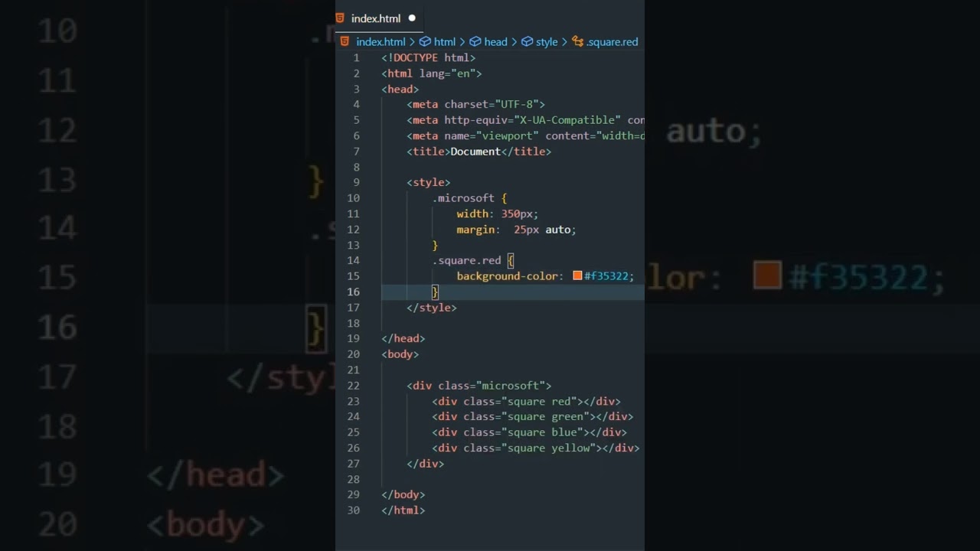980x551 pixels.
Task: Click the background-color property name
Action: pyautogui.click(x=507, y=276)
